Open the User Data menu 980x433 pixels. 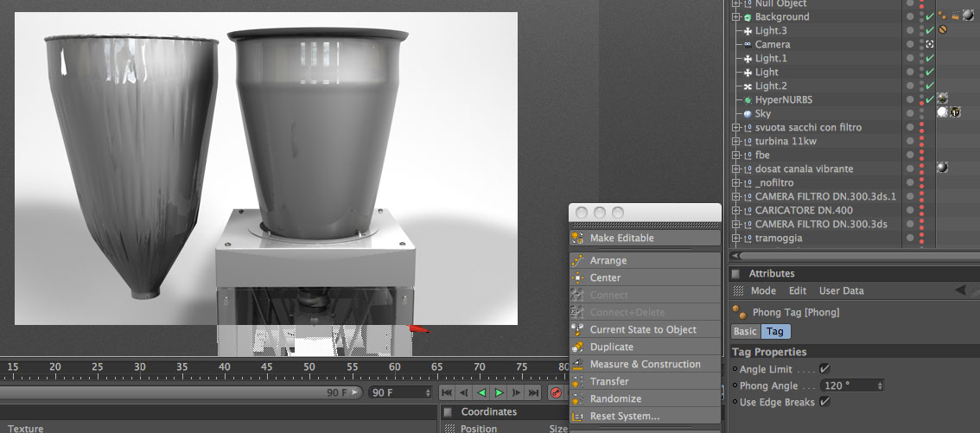pyautogui.click(x=841, y=291)
